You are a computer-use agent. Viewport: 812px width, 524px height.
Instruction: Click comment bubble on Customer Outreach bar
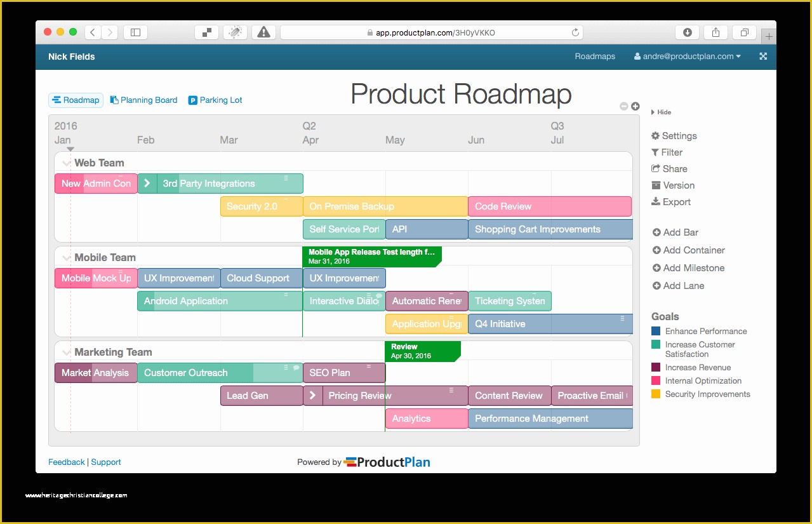click(296, 367)
